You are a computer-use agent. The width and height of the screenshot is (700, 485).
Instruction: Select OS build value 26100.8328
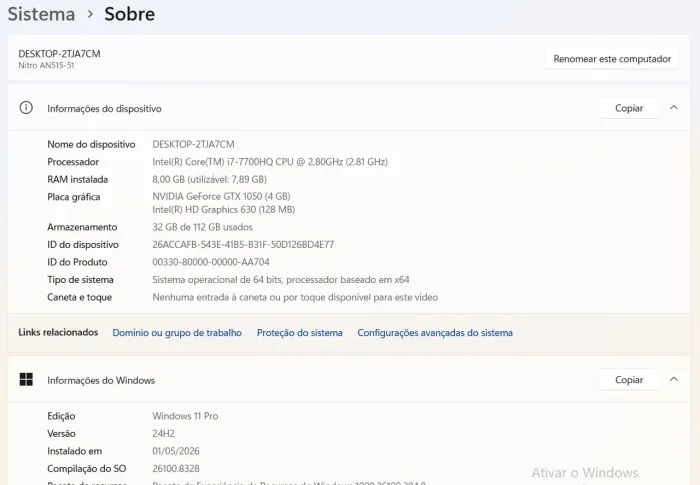point(176,468)
